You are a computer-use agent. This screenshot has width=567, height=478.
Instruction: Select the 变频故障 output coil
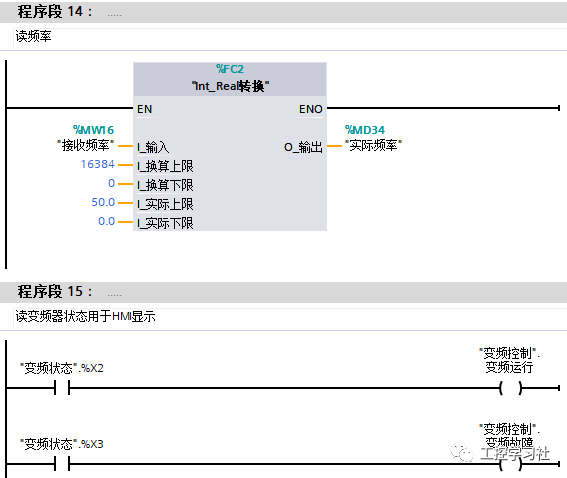(510, 464)
